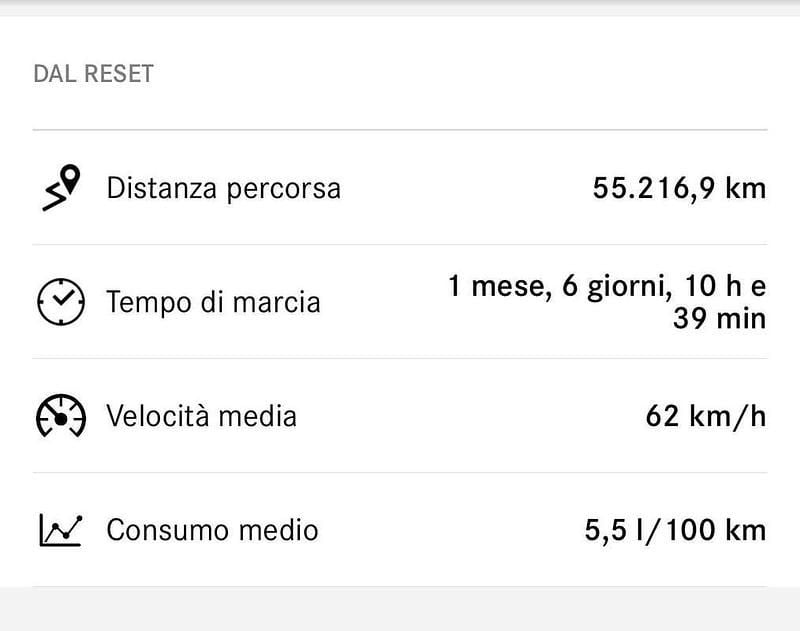This screenshot has height=631, width=800.
Task: Open the Tempo di marcia label
Action: 213,302
